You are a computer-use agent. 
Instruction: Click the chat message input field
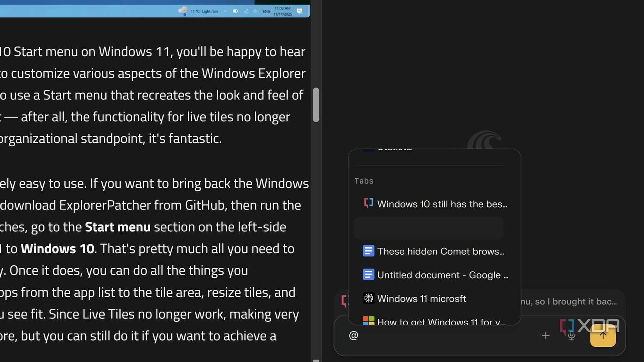(x=429, y=335)
